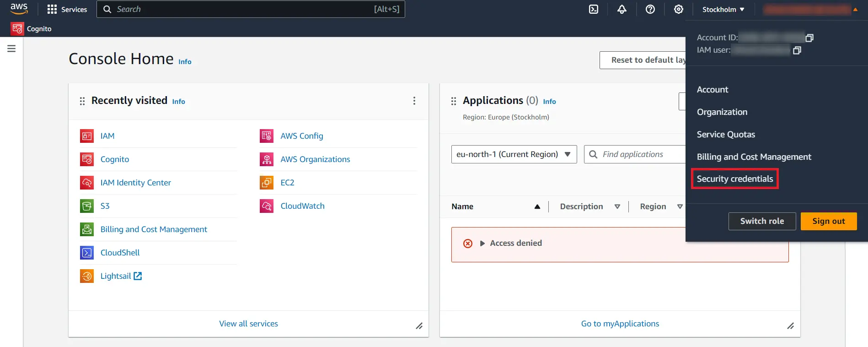Open the Applications Info link

pos(549,102)
